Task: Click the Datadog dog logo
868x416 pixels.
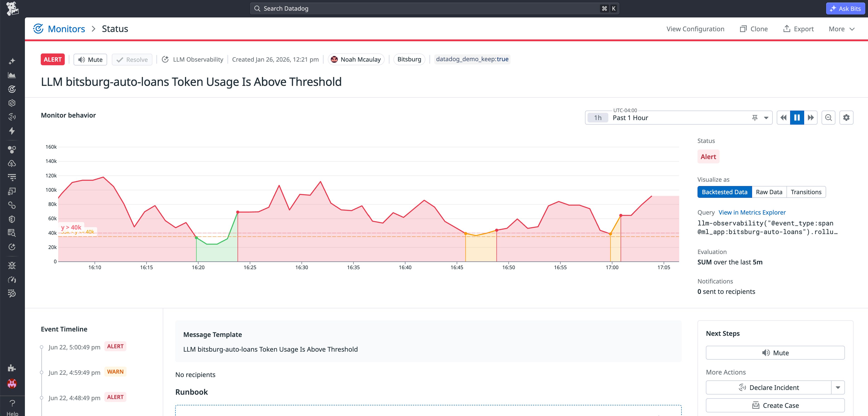Action: [12, 8]
